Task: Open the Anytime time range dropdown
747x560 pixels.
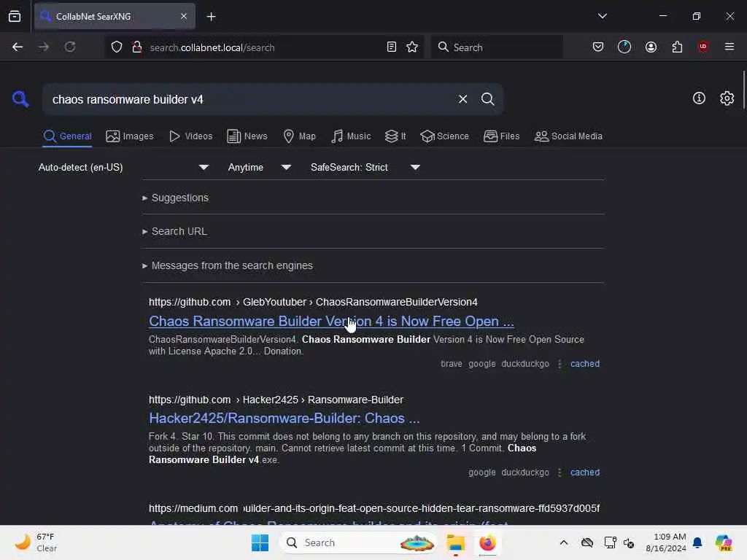Action: pyautogui.click(x=259, y=167)
